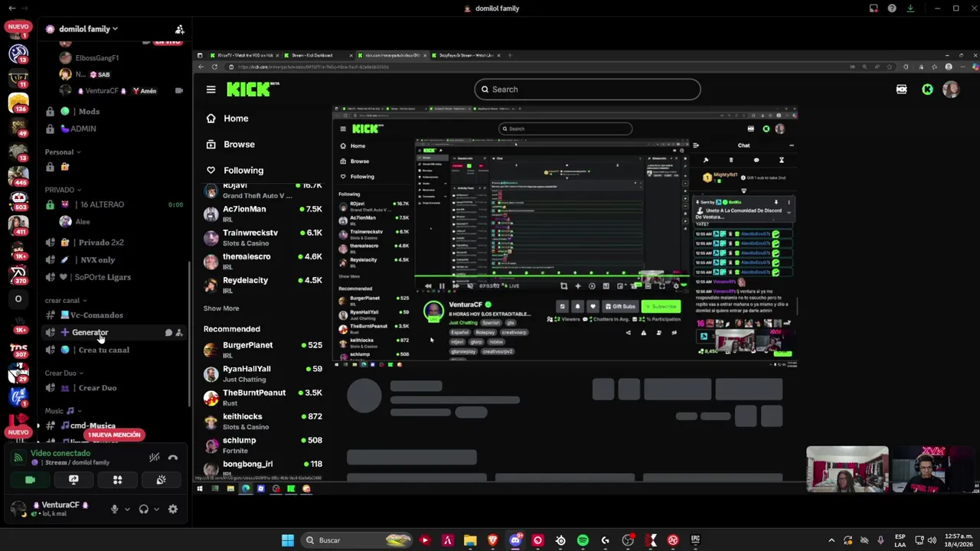This screenshot has width=980, height=551.
Task: Open the cmd-Musica text channel
Action: click(113, 425)
